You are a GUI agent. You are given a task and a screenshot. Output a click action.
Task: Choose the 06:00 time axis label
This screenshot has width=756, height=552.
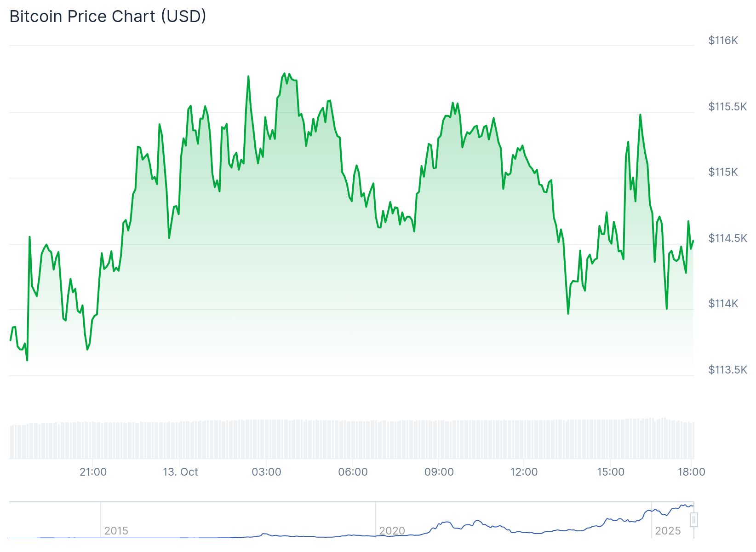click(x=353, y=472)
